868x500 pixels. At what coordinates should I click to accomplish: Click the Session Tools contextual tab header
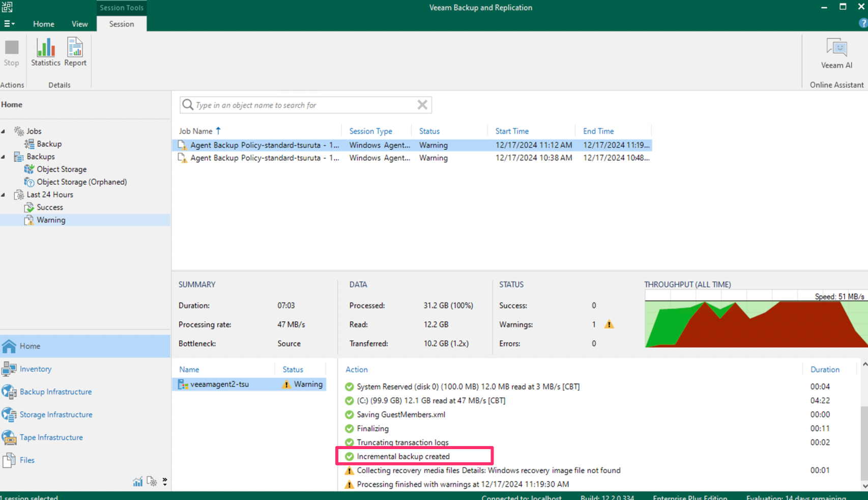[122, 8]
